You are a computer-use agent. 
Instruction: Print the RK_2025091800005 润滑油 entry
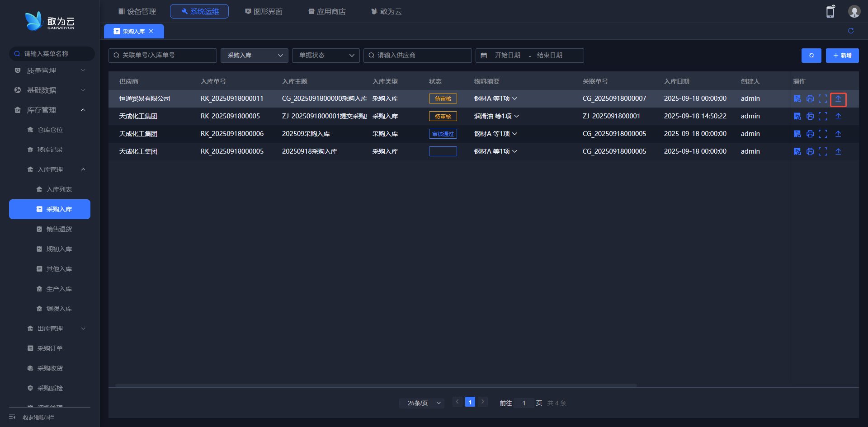pos(810,117)
